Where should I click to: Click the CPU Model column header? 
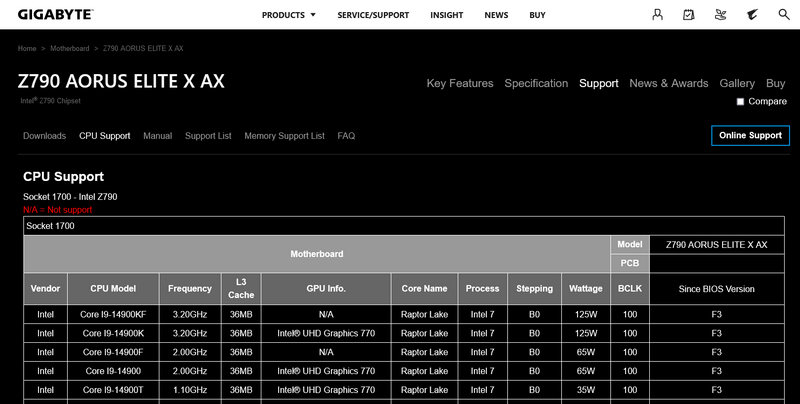click(113, 289)
